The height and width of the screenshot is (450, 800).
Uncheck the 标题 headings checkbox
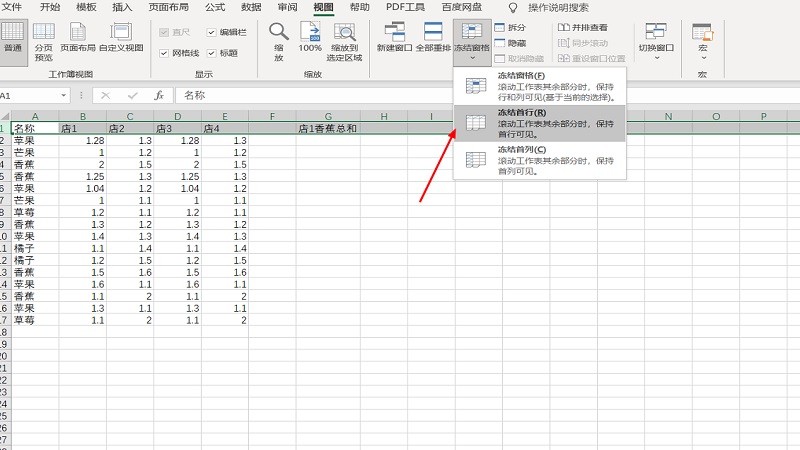(x=212, y=52)
